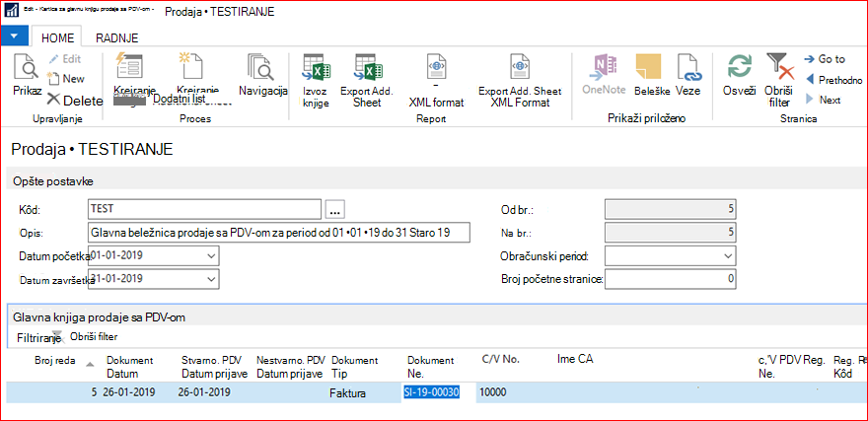Click Broj početne stranice field

672,279
